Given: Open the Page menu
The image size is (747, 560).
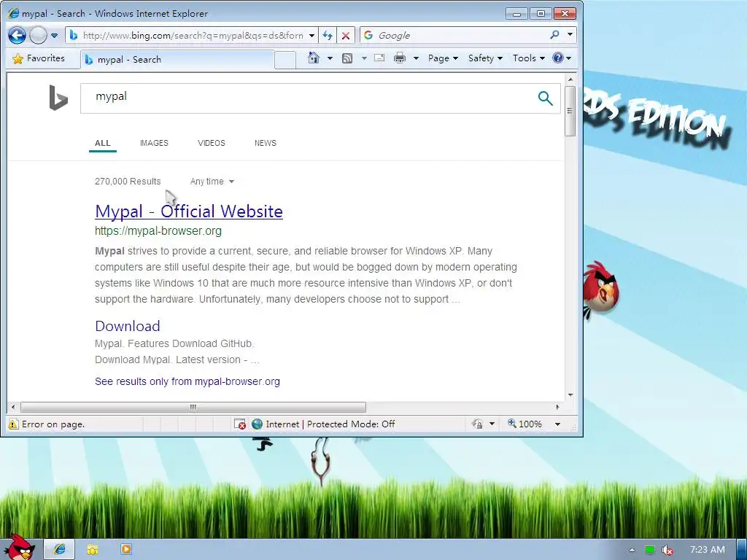Looking at the screenshot, I should [x=443, y=58].
